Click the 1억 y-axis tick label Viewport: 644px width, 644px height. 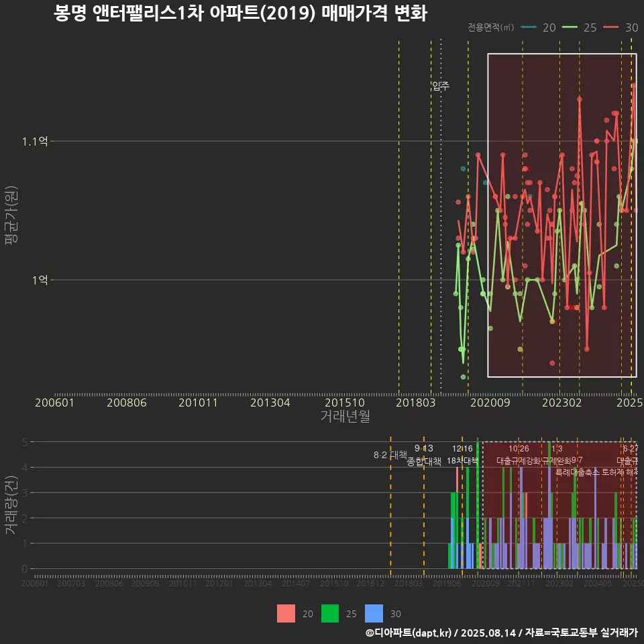coord(40,280)
